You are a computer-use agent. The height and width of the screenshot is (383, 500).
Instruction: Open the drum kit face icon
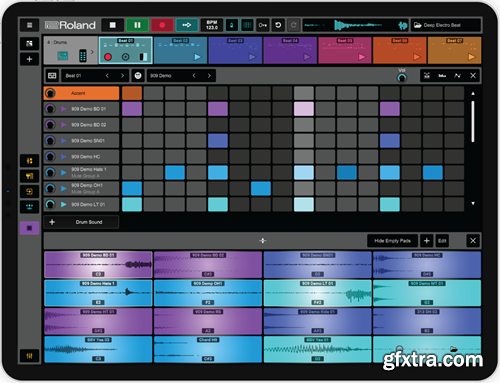pos(138,76)
